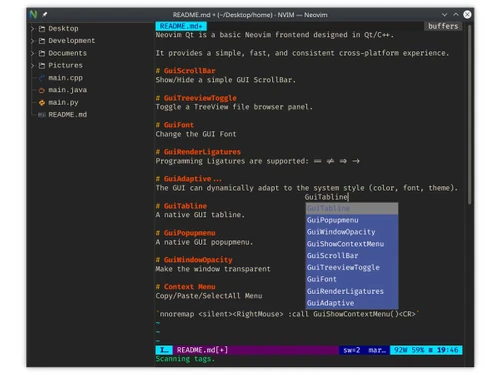Click the Python icon of main.py
This screenshot has width=500, height=375.
coord(42,102)
